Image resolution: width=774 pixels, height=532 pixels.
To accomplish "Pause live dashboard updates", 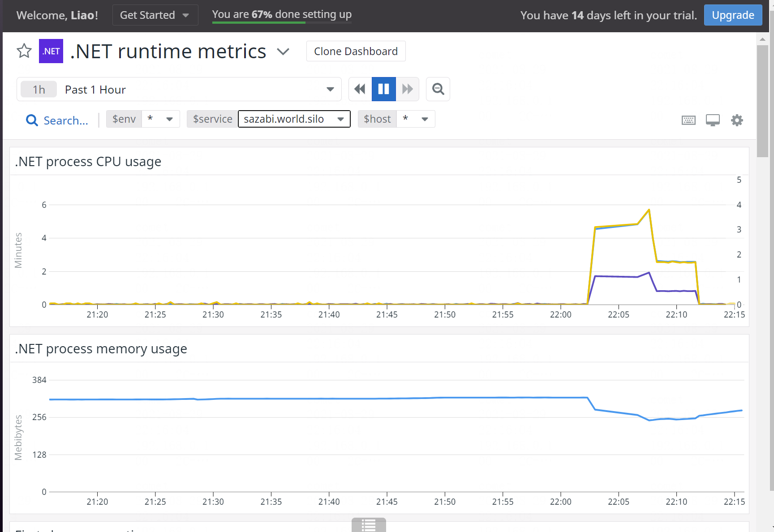I will (384, 89).
